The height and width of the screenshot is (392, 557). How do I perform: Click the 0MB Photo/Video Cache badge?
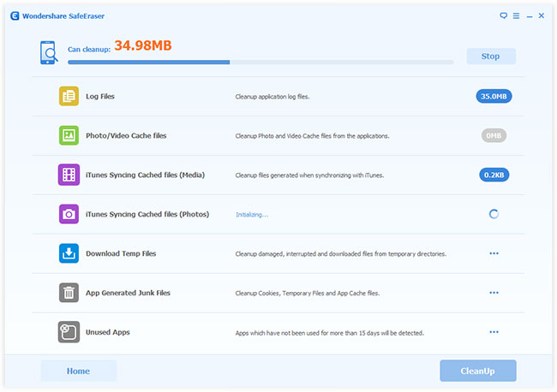coord(494,135)
